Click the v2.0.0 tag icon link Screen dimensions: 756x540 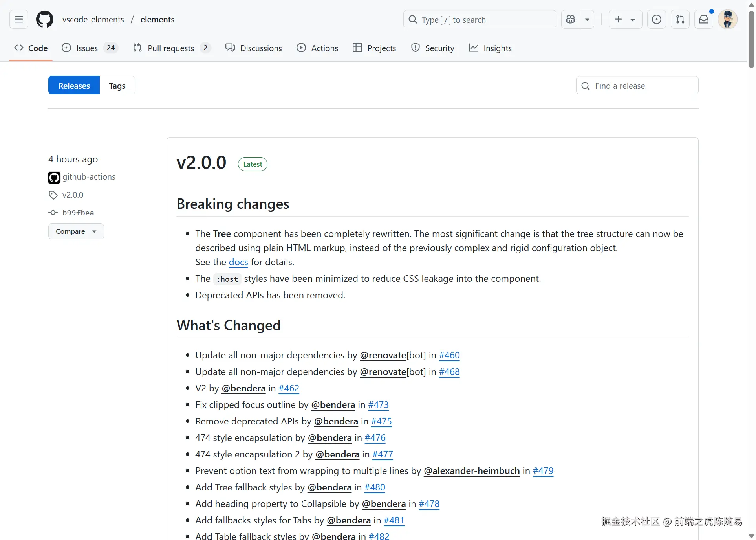coord(73,195)
